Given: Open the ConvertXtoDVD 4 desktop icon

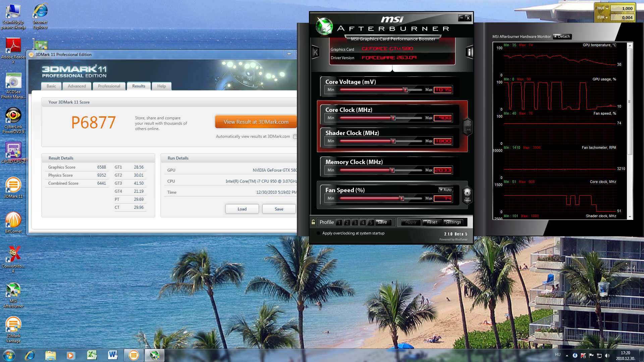Looking at the screenshot, I should pyautogui.click(x=13, y=260).
